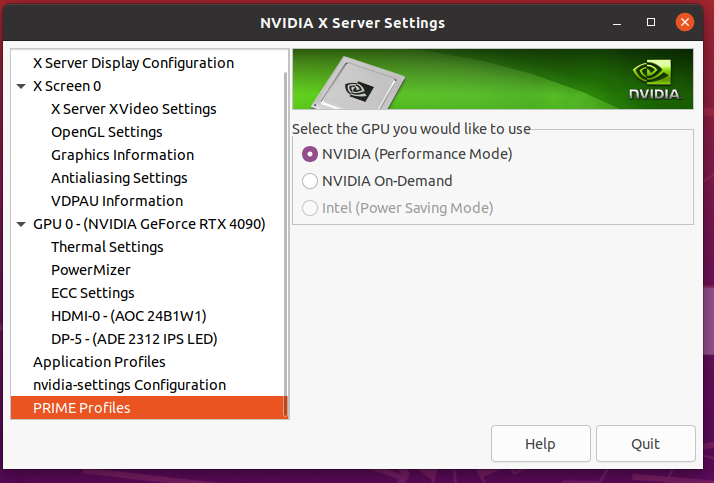Screen dimensions: 714x483
Task: Close the NVIDIA X Server Settings window
Action: point(684,22)
